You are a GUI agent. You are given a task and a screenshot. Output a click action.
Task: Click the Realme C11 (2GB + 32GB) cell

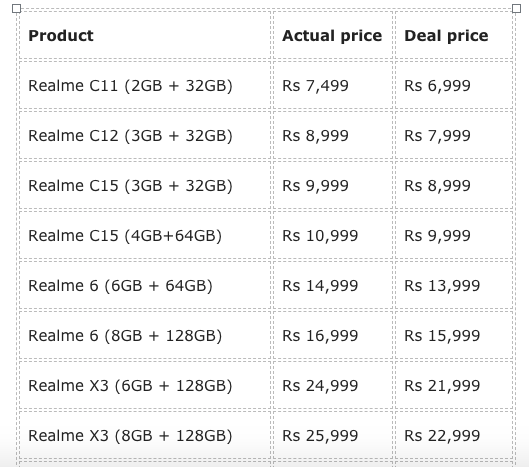(x=145, y=85)
